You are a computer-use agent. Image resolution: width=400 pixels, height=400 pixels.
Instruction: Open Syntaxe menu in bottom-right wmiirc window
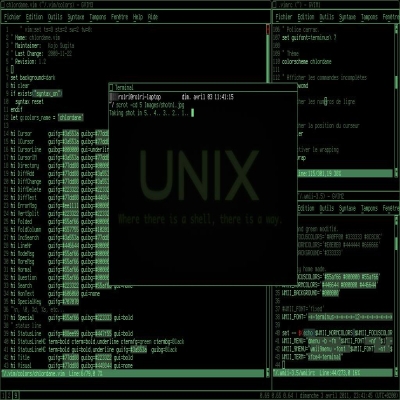pyautogui.click(x=347, y=208)
